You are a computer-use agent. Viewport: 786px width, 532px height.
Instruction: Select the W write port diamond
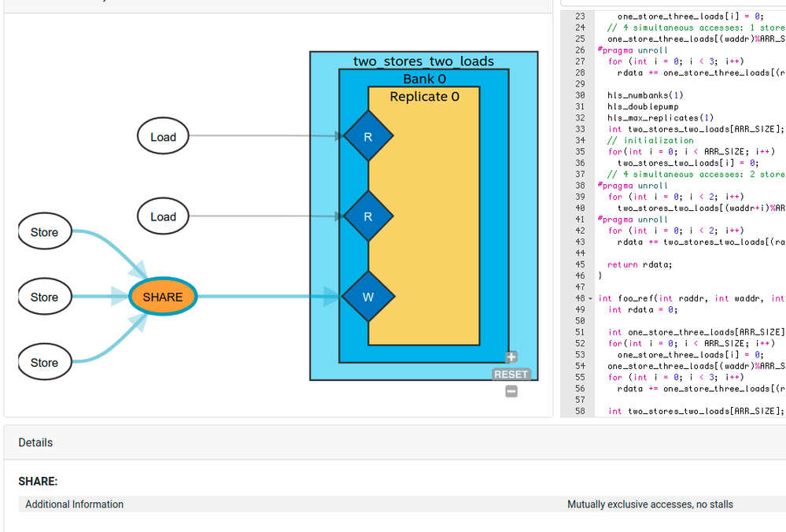click(x=368, y=297)
